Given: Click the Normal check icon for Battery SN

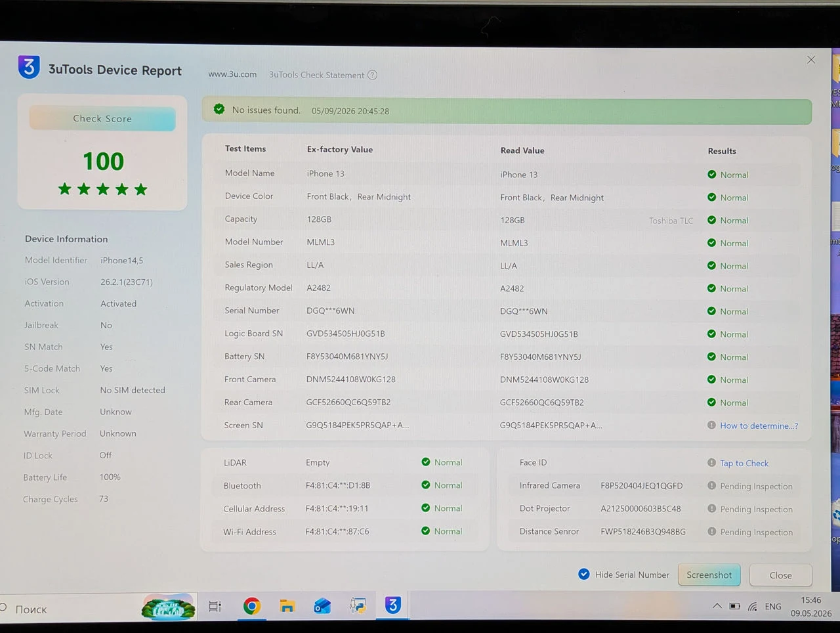Looking at the screenshot, I should 712,357.
